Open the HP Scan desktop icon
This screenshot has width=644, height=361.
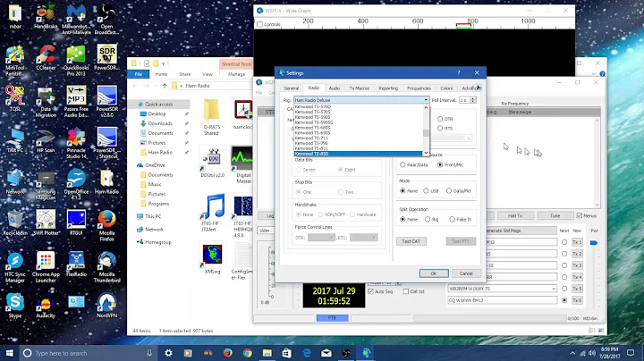point(46,140)
